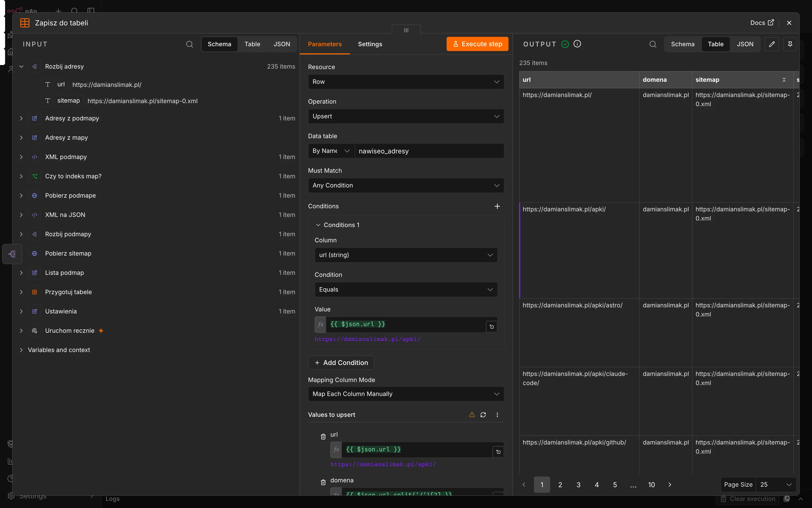
Task: Open the Mapping Column Mode dropdown
Action: [x=406, y=394]
